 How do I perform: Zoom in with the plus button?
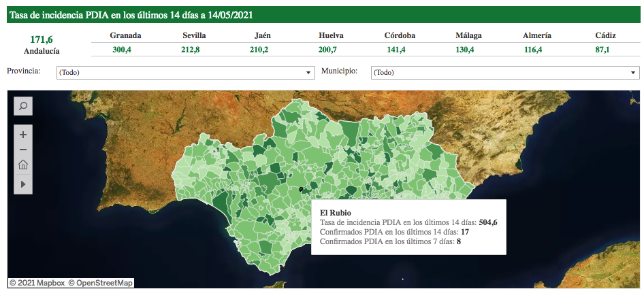[x=23, y=135]
